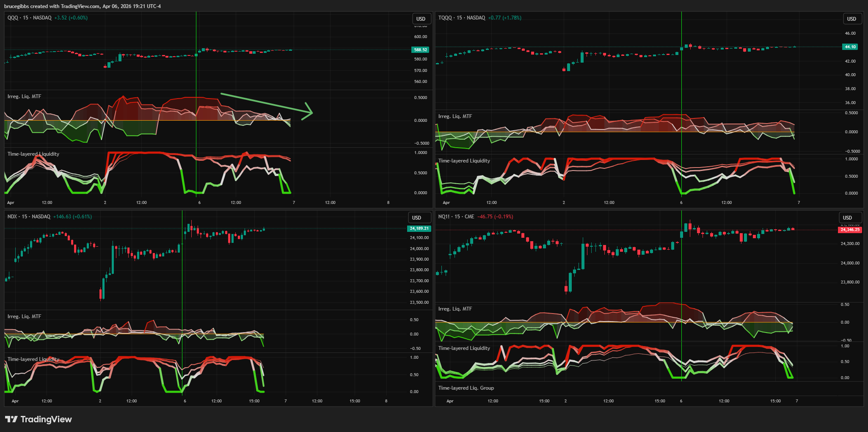Select the NQ1! symbol title
This screenshot has height=432, width=868.
(x=444, y=217)
